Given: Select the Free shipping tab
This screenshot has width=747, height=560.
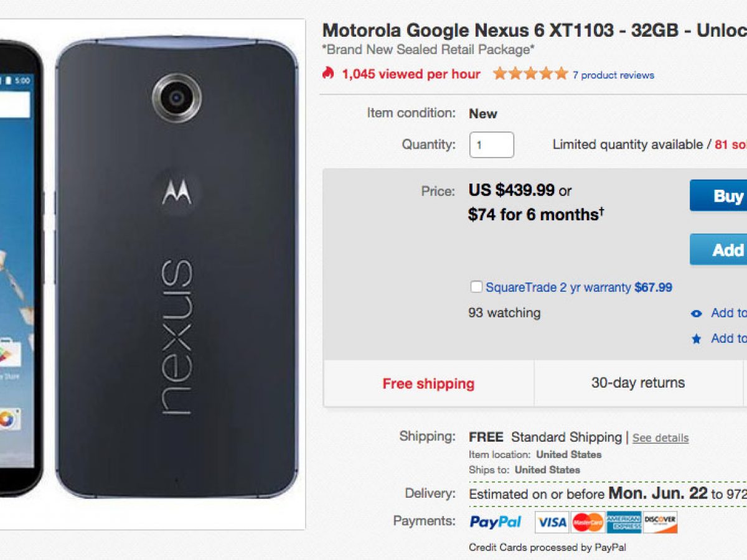Looking at the screenshot, I should [428, 384].
